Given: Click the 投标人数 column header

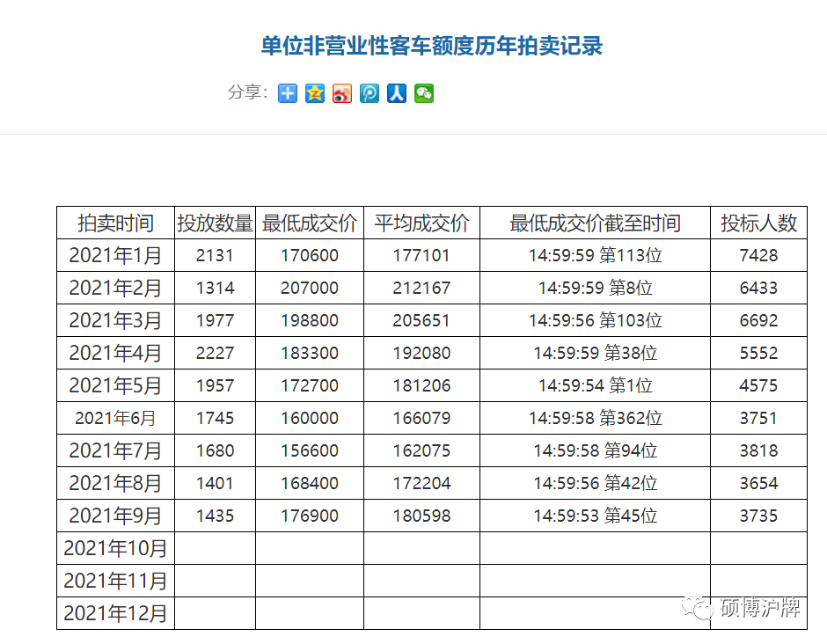Looking at the screenshot, I should (x=758, y=223).
